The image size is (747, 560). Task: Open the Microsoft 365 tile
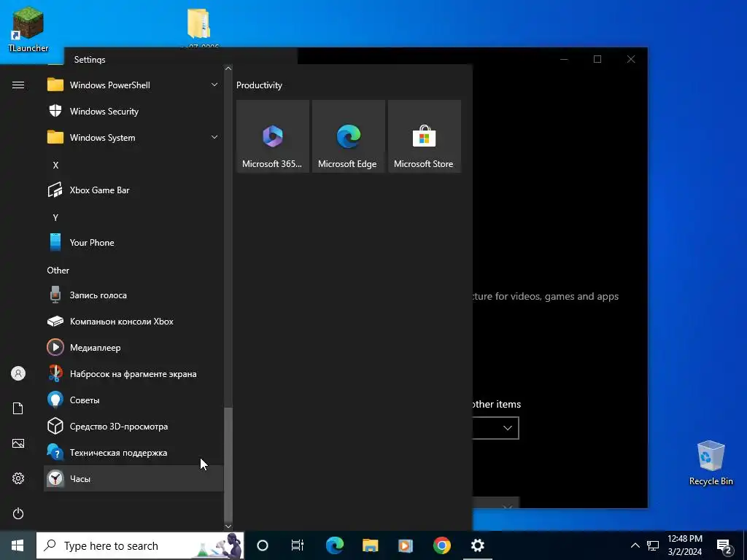pyautogui.click(x=273, y=136)
